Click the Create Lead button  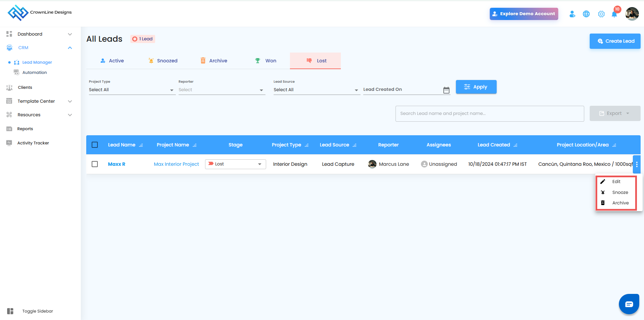615,41
